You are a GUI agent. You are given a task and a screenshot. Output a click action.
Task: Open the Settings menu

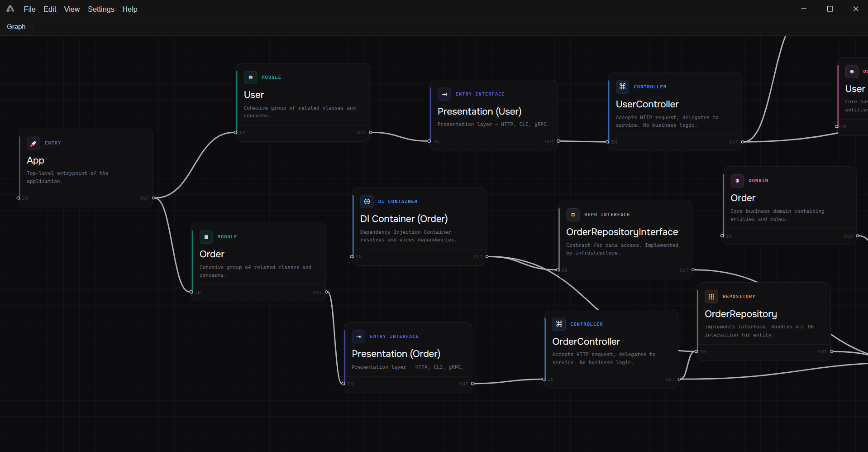click(x=100, y=9)
